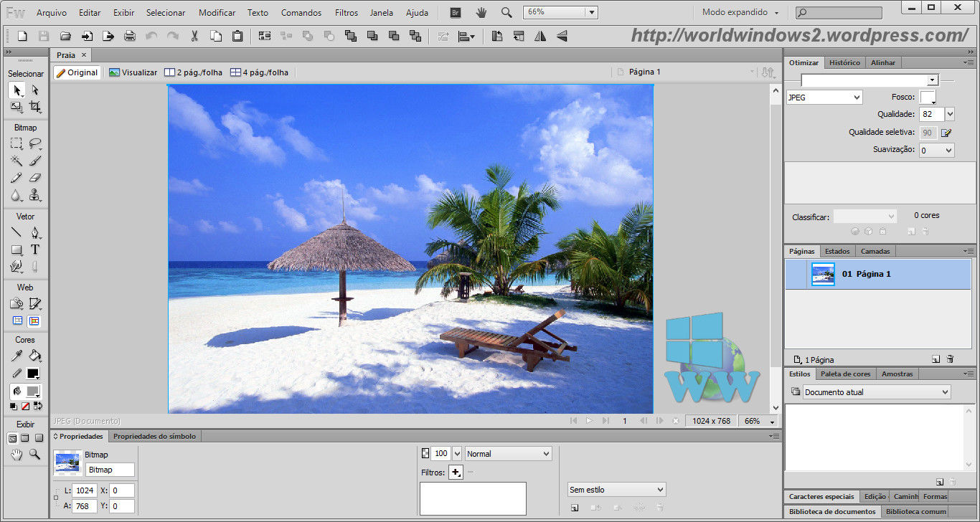Select the Lasso tool
980x522 pixels.
click(34, 143)
